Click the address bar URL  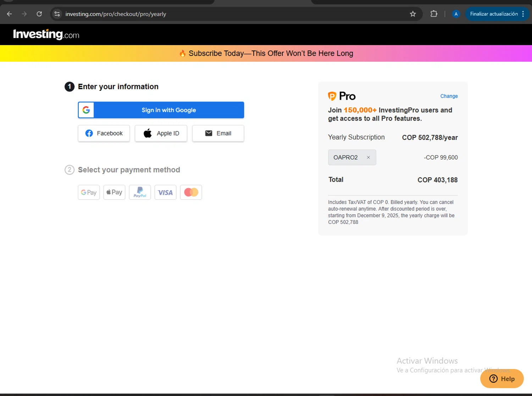pos(116,14)
